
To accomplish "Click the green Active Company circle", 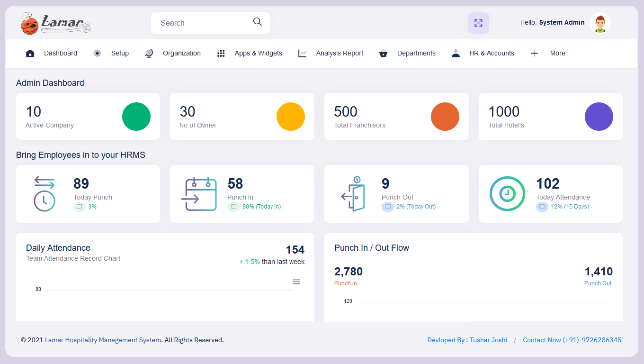I will [x=136, y=117].
